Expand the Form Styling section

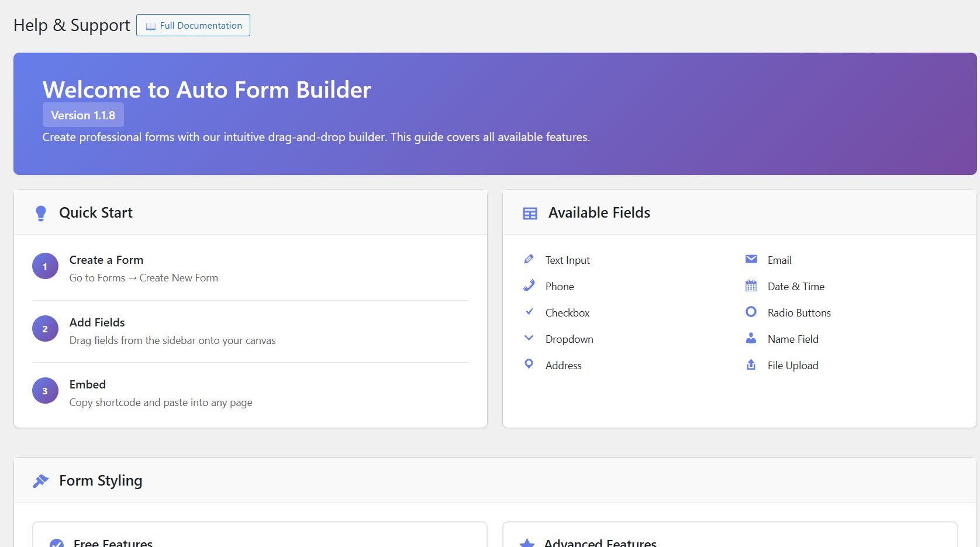[x=101, y=480]
